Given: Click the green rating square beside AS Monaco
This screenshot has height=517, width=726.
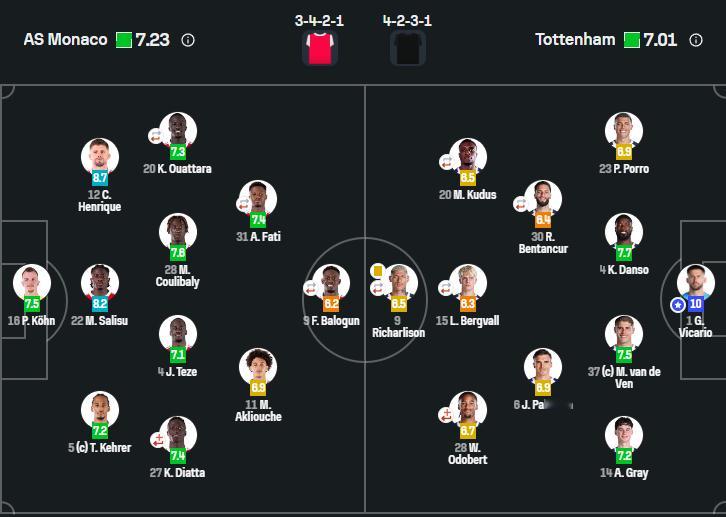Looking at the screenshot, I should (x=123, y=41).
